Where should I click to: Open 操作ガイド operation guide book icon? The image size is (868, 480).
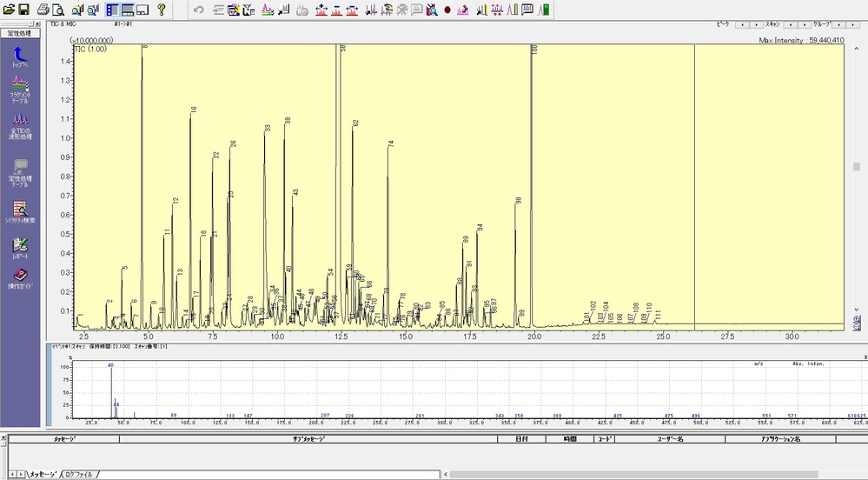20,279
